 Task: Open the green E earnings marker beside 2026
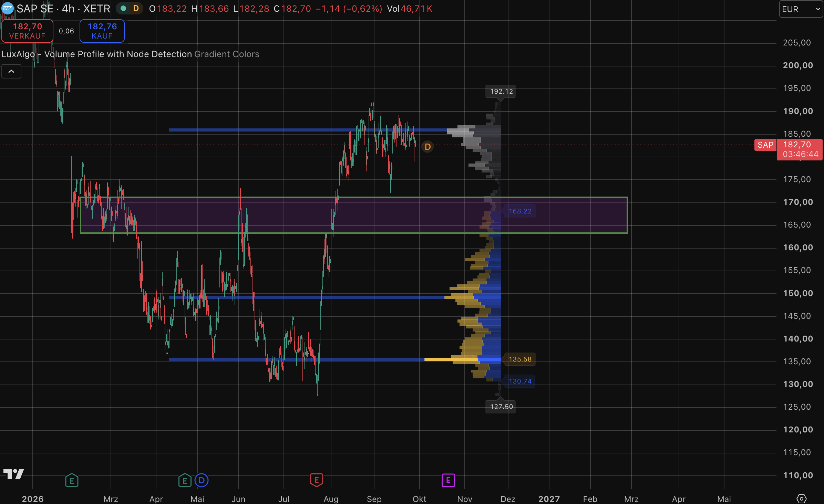(72, 480)
